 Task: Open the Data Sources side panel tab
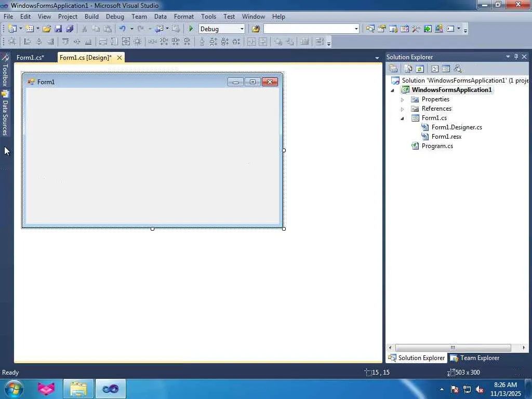pyautogui.click(x=5, y=113)
